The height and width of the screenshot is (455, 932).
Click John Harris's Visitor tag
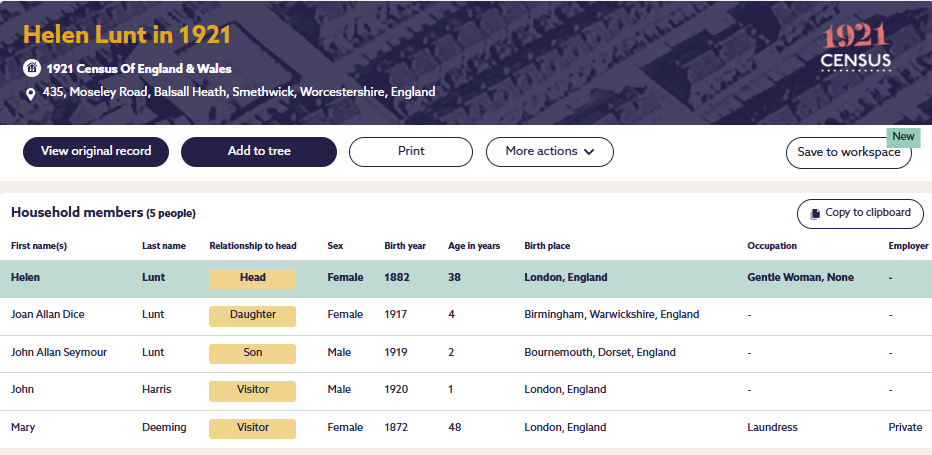coord(252,390)
